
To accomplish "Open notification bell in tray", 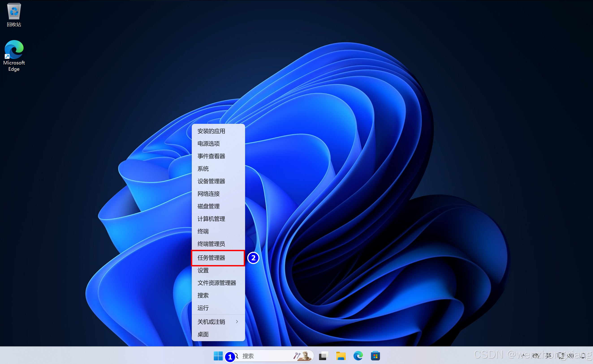I will coord(583,355).
